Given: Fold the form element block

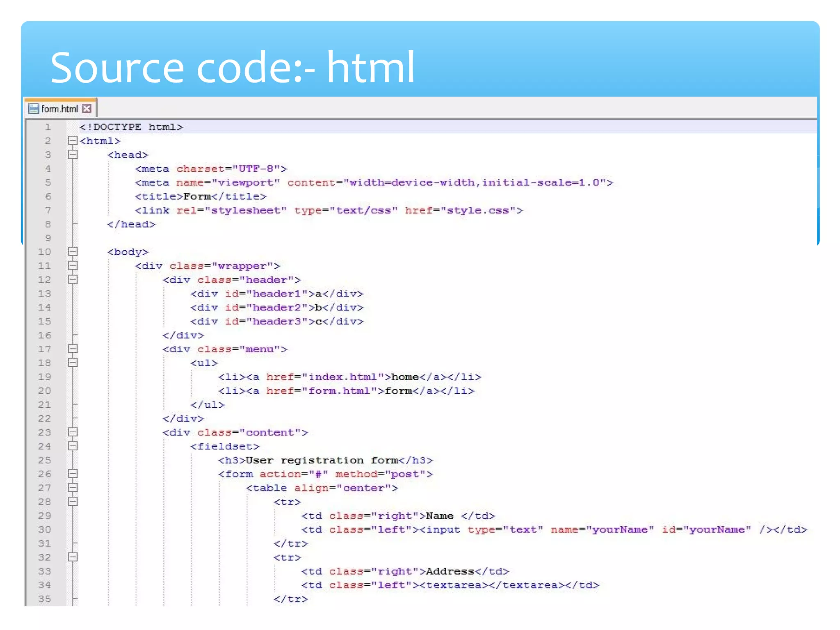Looking at the screenshot, I should (73, 474).
